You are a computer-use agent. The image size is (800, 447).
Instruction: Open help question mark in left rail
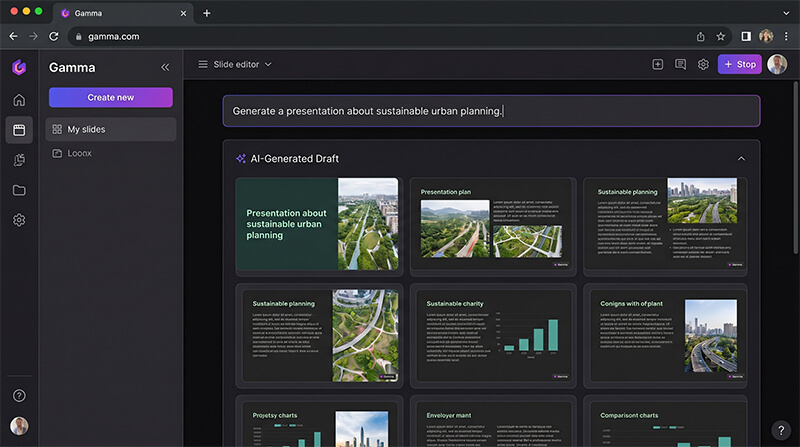click(x=19, y=395)
